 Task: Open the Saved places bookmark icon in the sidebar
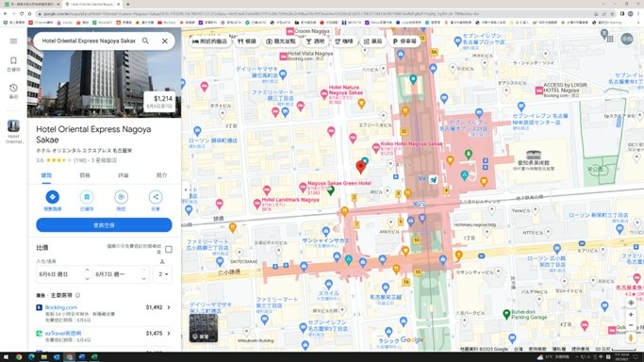[13, 60]
